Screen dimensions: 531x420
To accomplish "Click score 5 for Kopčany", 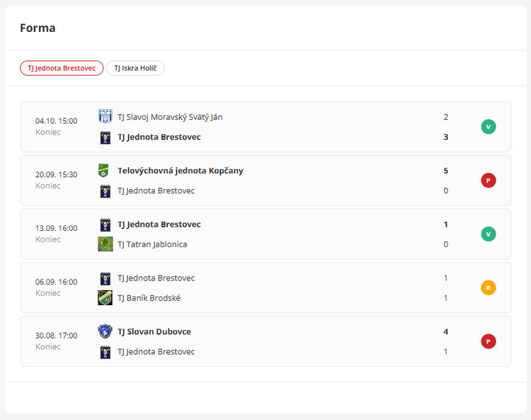I will pyautogui.click(x=445, y=171).
